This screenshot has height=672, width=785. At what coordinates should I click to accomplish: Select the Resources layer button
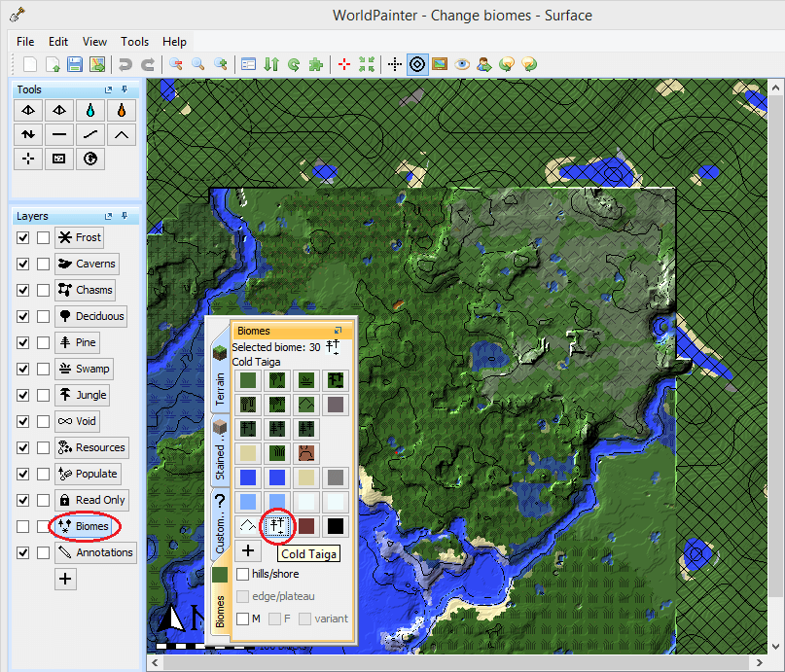[x=91, y=447]
